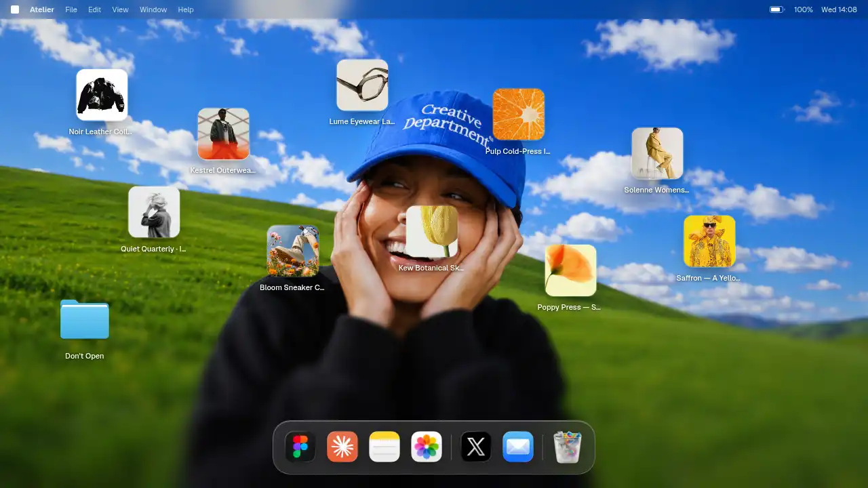Viewport: 868px width, 488px height.
Task: Launch the orange starburst Claude app in dock
Action: (342, 447)
